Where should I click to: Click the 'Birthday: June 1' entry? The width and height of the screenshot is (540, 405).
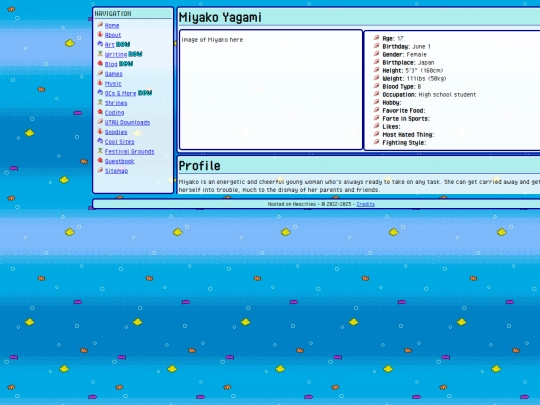click(x=406, y=46)
